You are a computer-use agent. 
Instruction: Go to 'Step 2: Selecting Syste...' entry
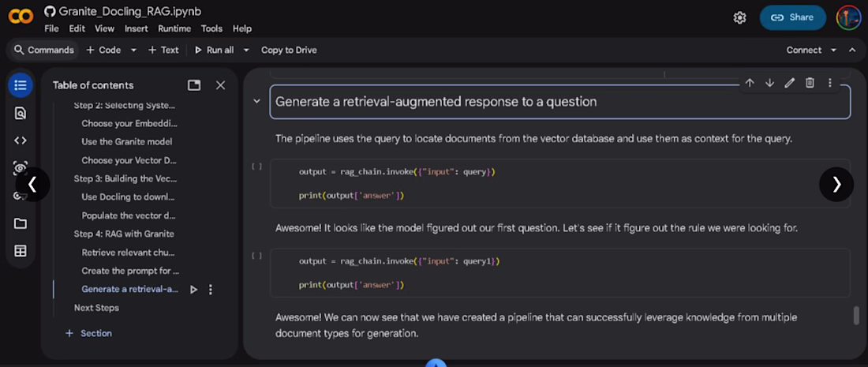point(125,105)
